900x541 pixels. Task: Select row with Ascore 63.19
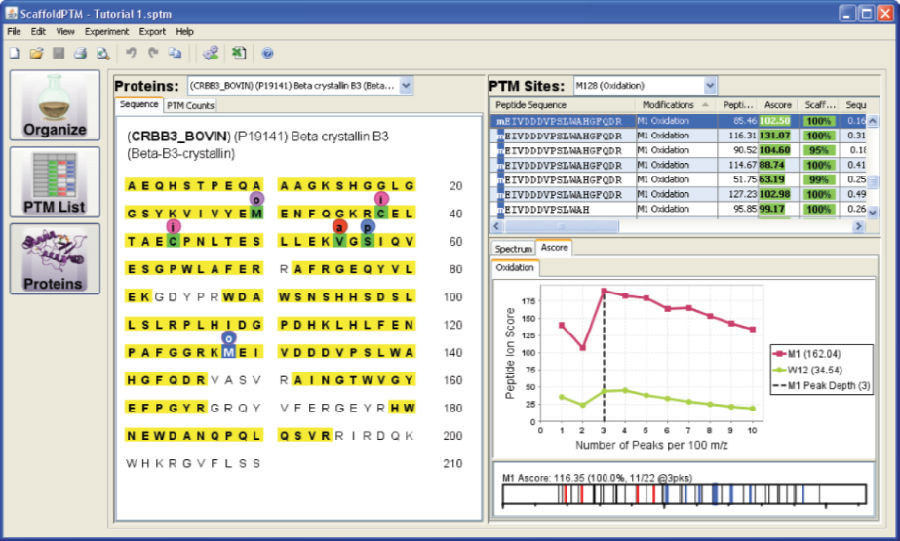[x=678, y=180]
